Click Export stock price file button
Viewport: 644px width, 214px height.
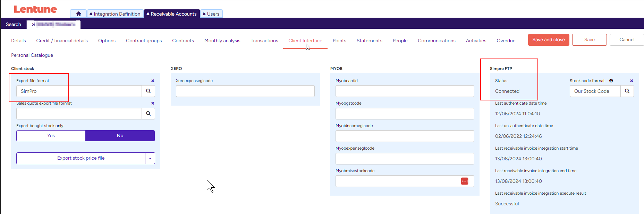81,158
